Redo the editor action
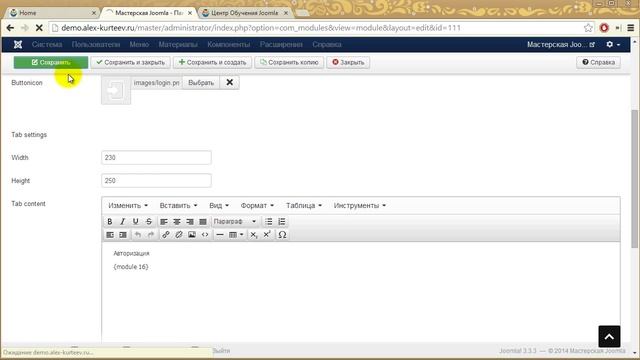 tap(151, 235)
